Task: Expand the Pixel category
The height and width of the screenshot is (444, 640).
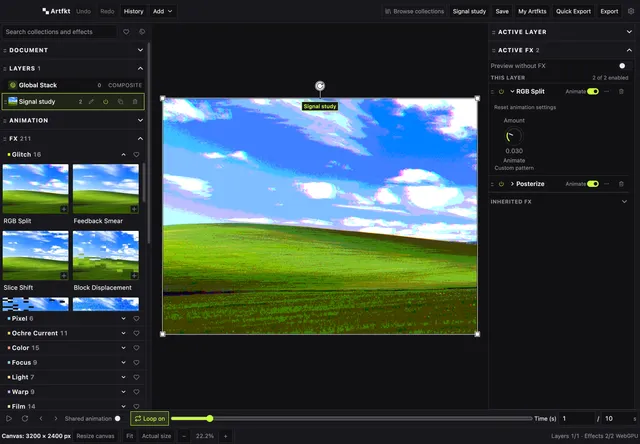Action: coord(123,319)
